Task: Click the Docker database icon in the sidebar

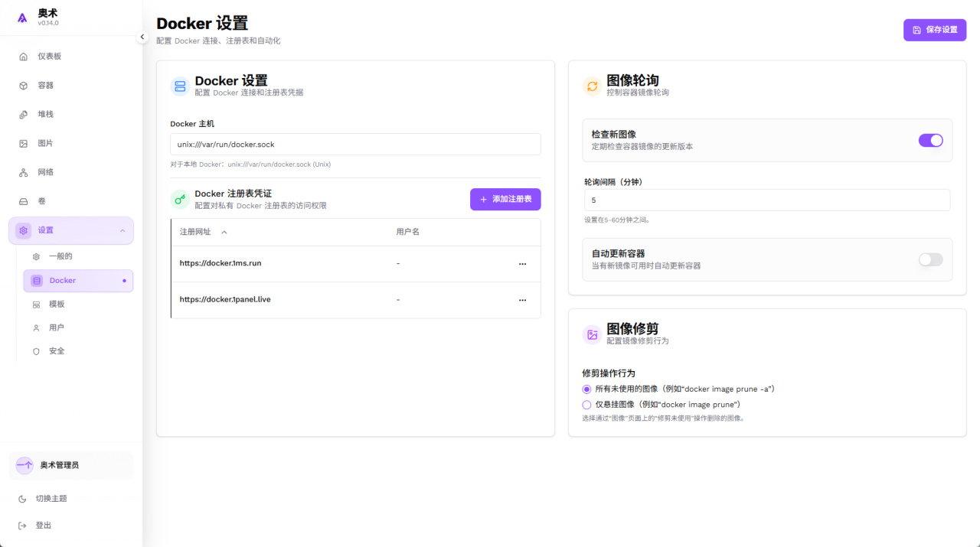Action: 36,281
